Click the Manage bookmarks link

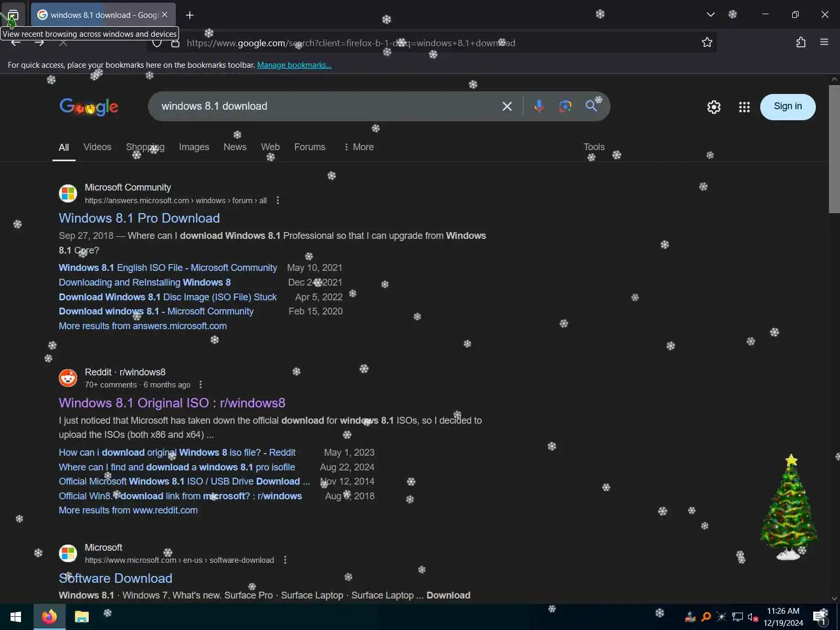click(x=294, y=65)
